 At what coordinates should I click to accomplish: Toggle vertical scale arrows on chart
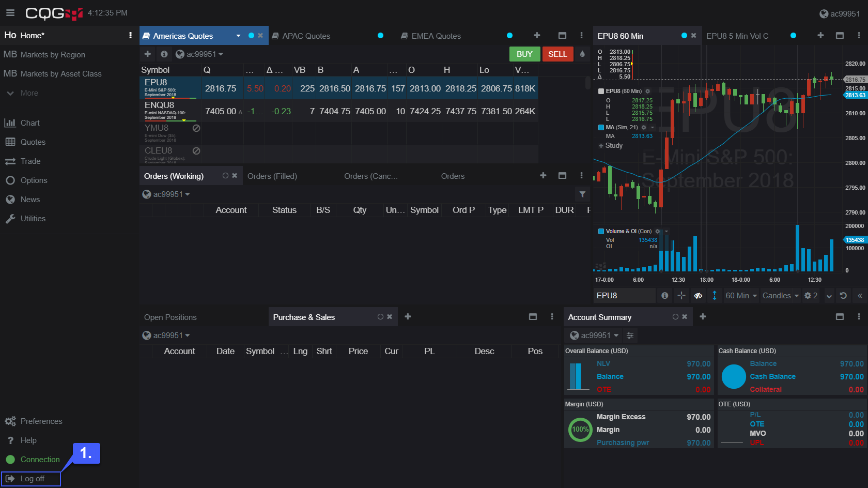tap(715, 296)
